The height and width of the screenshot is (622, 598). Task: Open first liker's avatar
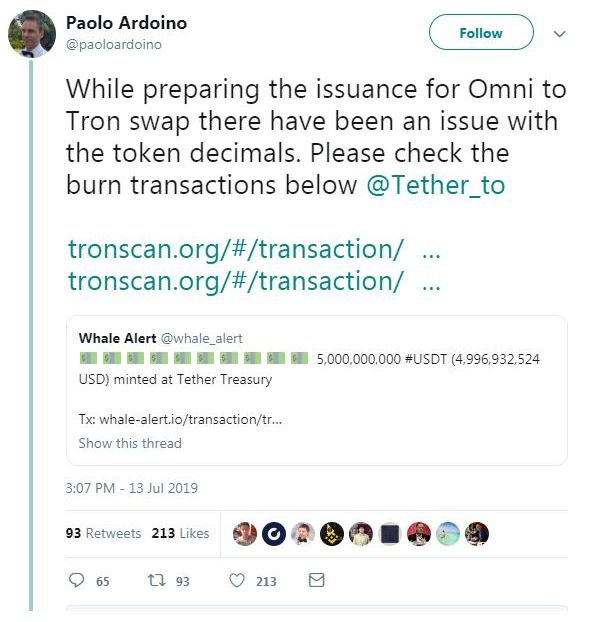(245, 534)
